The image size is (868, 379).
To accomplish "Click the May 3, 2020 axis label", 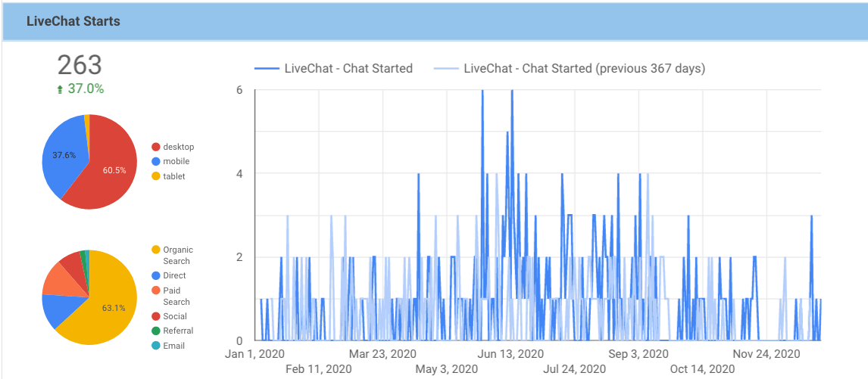I will [x=446, y=368].
